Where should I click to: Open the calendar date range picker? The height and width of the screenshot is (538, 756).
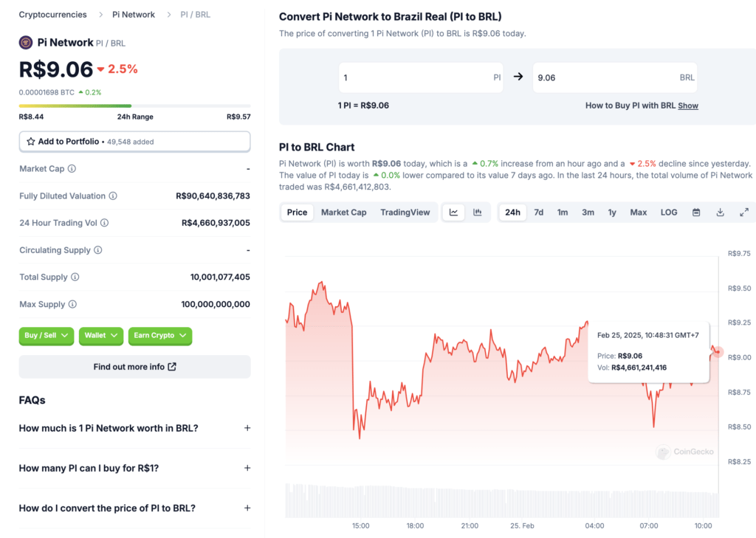coord(696,212)
